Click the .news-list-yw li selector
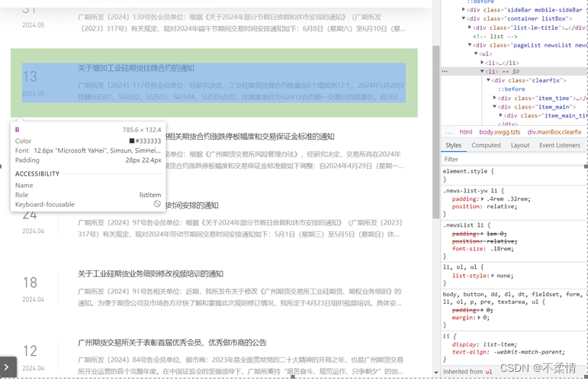588x381 pixels. click(x=471, y=191)
